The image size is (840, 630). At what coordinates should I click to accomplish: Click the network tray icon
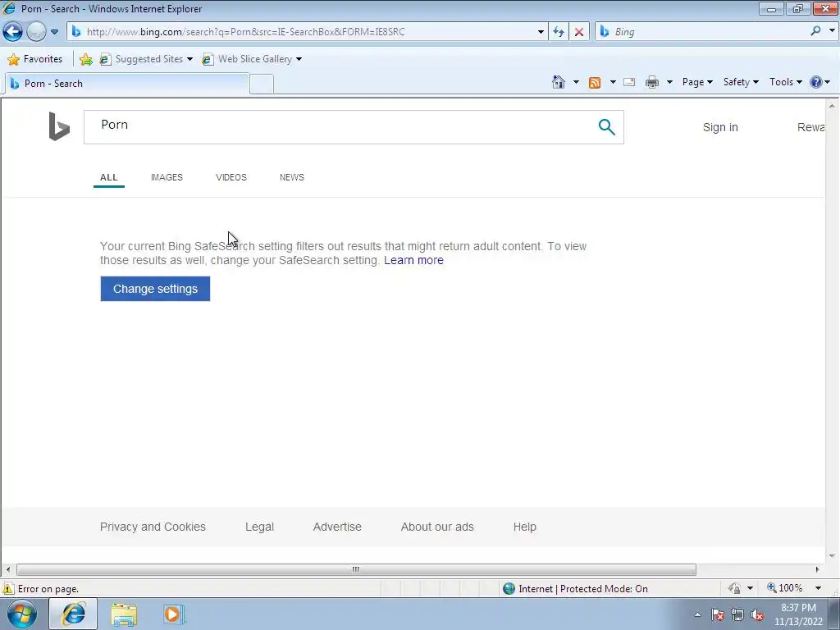[737, 615]
